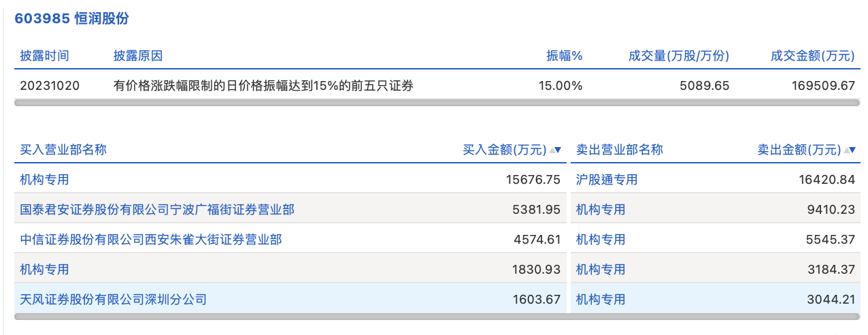Screen dimensions: 868x335
Task: Sort sell amount descending with down arrow
Action: click(853, 150)
